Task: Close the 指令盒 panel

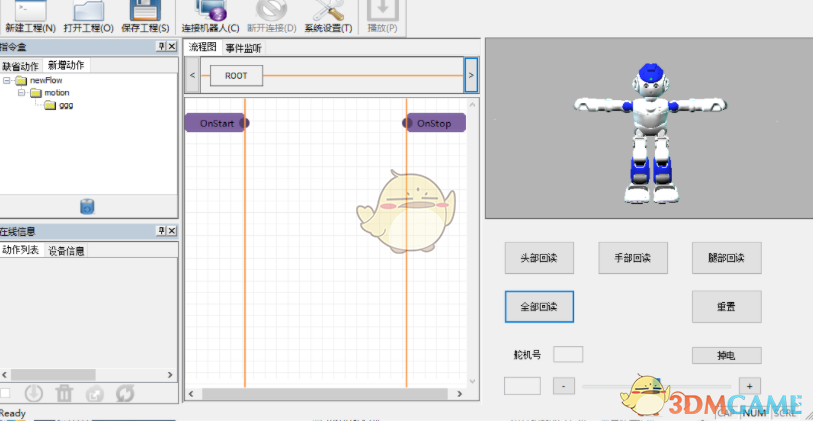Action: (172, 47)
